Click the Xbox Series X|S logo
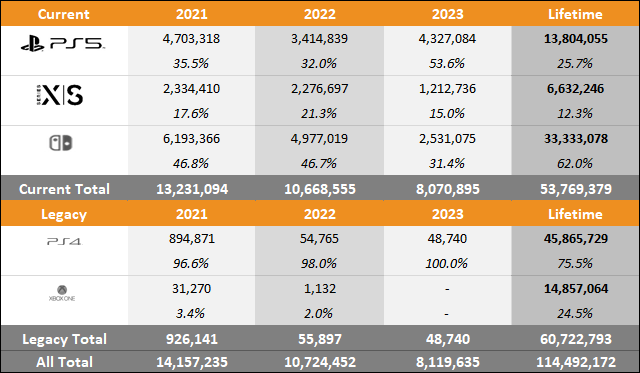The height and width of the screenshot is (373, 640). pos(60,95)
